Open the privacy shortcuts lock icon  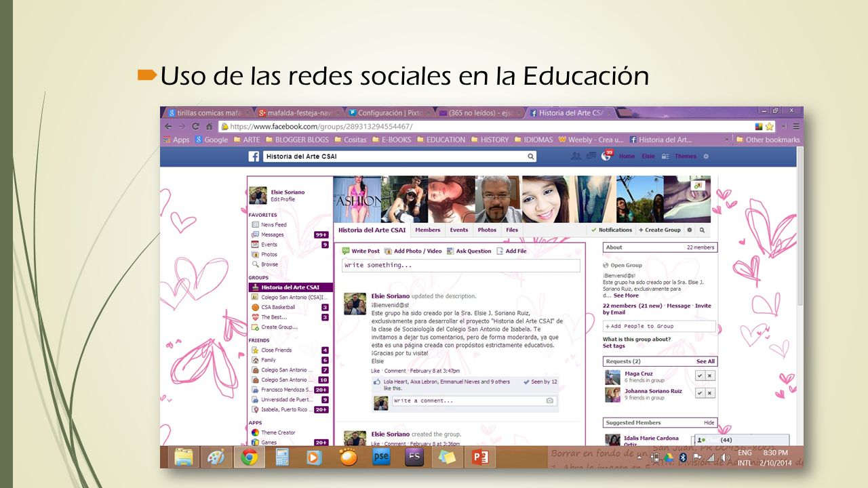(665, 157)
